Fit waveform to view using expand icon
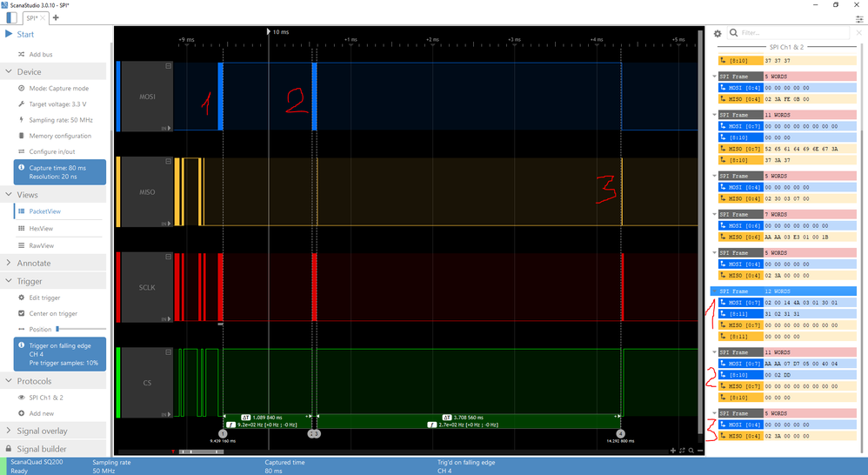Viewport: 868px width, 475px height. [682, 451]
